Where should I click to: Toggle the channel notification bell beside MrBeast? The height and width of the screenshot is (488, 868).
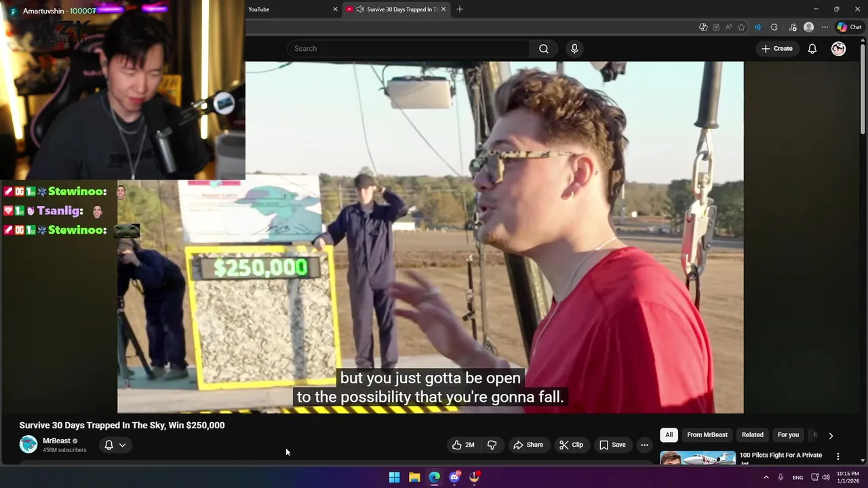point(108,445)
